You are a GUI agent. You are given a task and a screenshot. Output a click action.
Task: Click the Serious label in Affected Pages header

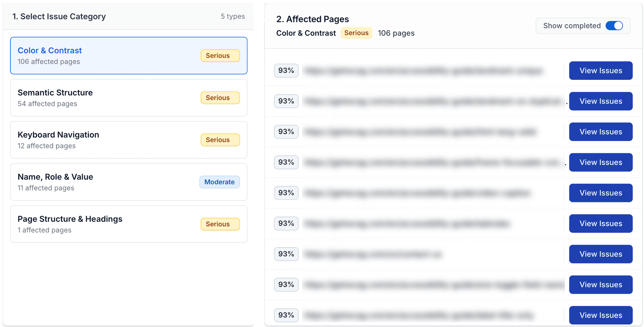coord(356,33)
